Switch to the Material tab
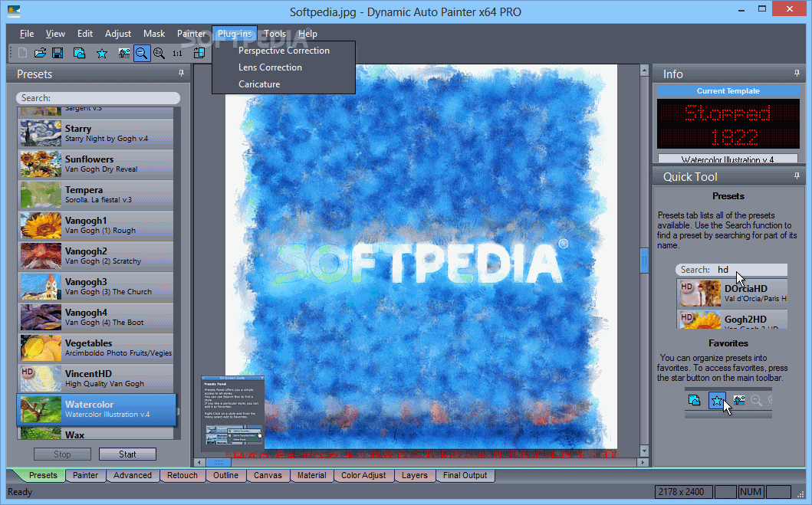Image resolution: width=812 pixels, height=505 pixels. (x=312, y=475)
